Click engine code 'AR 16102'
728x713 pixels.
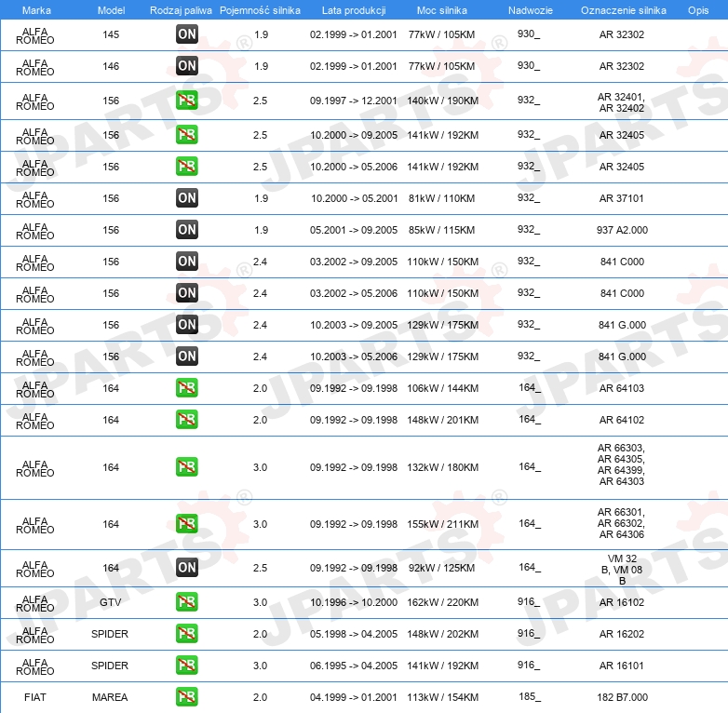pos(622,602)
